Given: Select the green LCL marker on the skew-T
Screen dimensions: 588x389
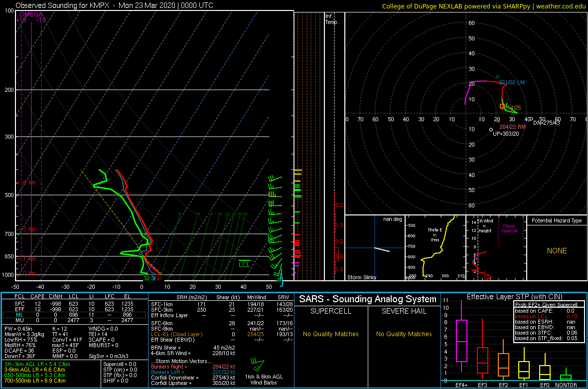Looking at the screenshot, I should point(244,263).
